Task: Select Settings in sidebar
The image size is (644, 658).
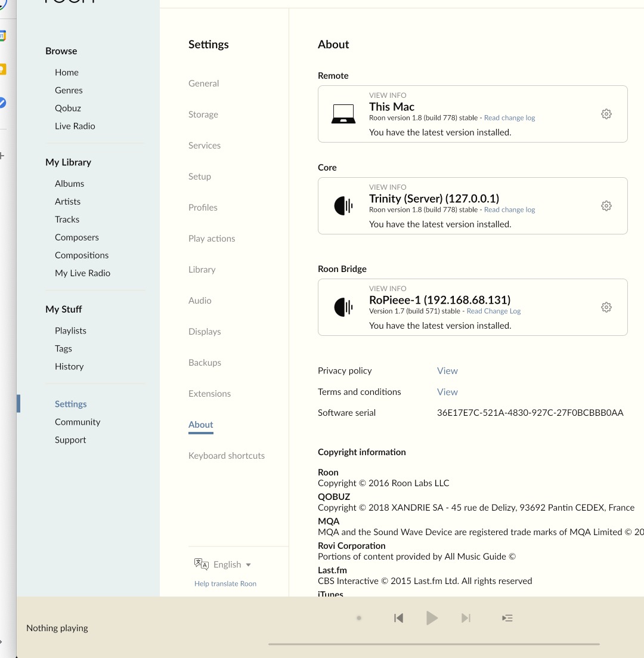Action: [x=71, y=404]
